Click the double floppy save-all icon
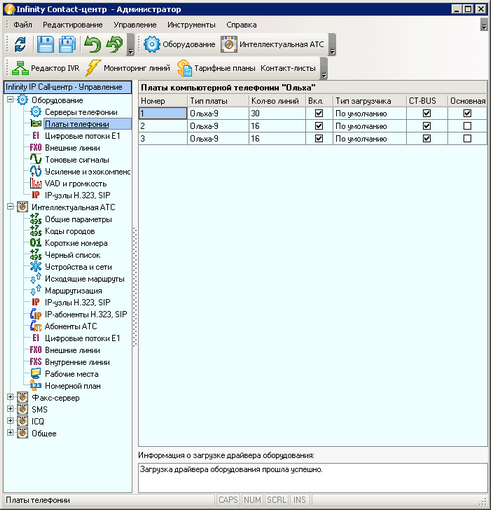Screen dimensions: 491x510 point(67,44)
